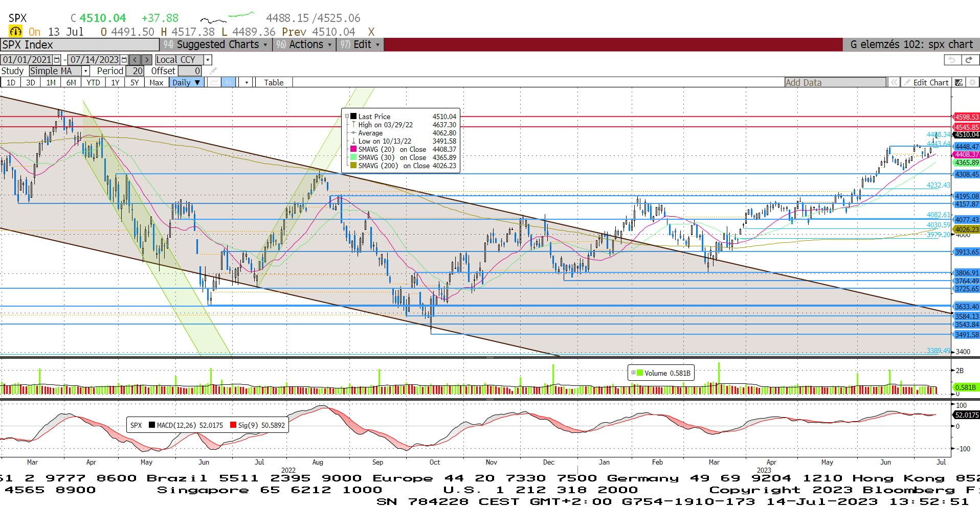Viewport: 980px width, 530px height.
Task: Click the 3913.65 blue level label
Action: [966, 252]
